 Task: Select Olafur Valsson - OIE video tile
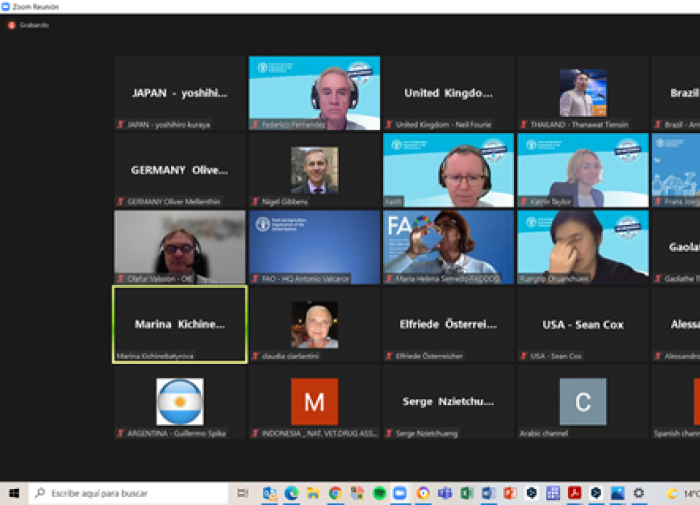pyautogui.click(x=179, y=247)
